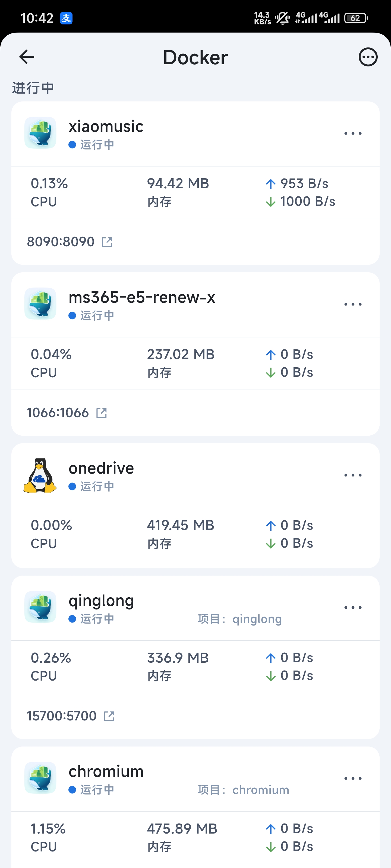Tap the onedrive penguin icon
391x868 pixels.
[x=40, y=476]
